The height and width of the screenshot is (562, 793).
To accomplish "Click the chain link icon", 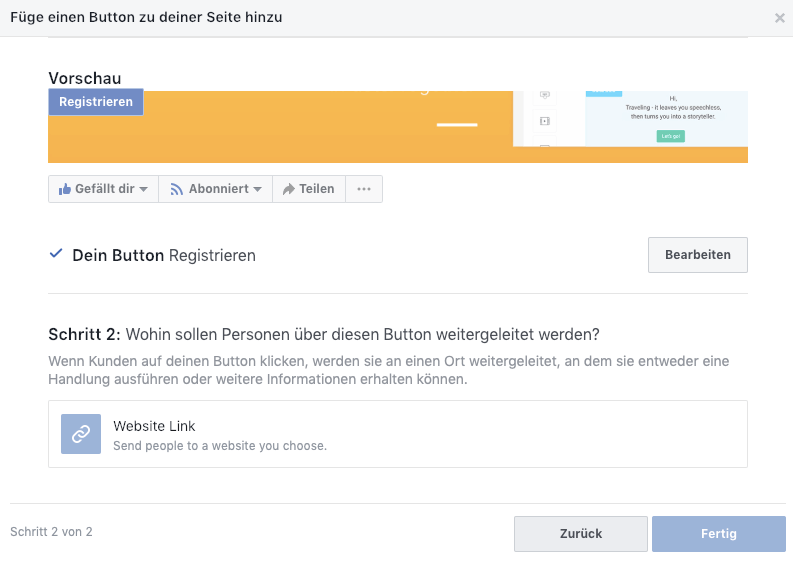I will pyautogui.click(x=81, y=434).
